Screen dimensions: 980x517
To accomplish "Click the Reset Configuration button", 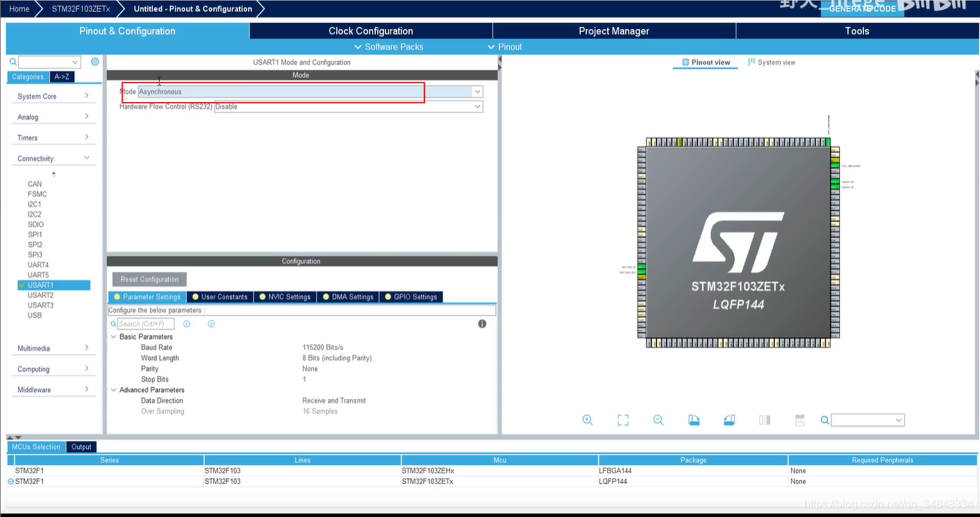I will 149,280.
